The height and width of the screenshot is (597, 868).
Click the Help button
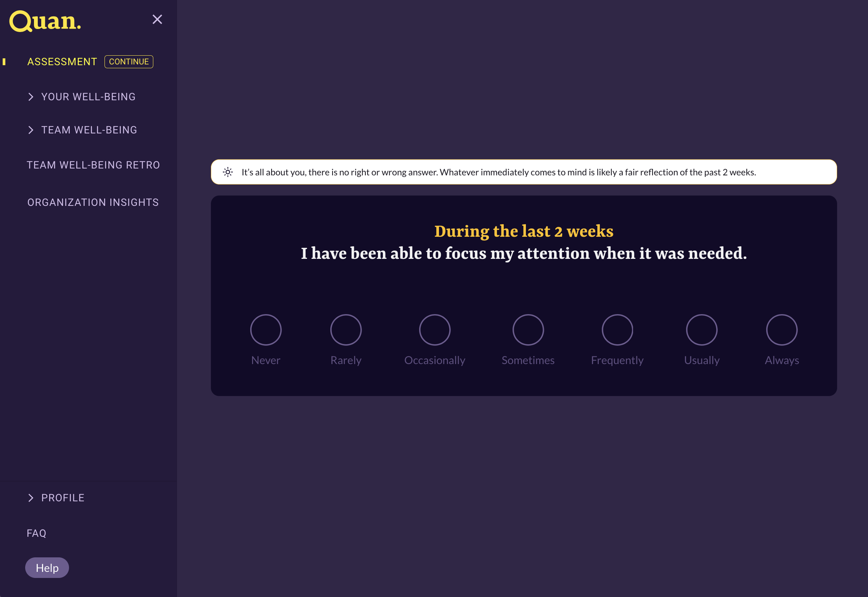47,568
